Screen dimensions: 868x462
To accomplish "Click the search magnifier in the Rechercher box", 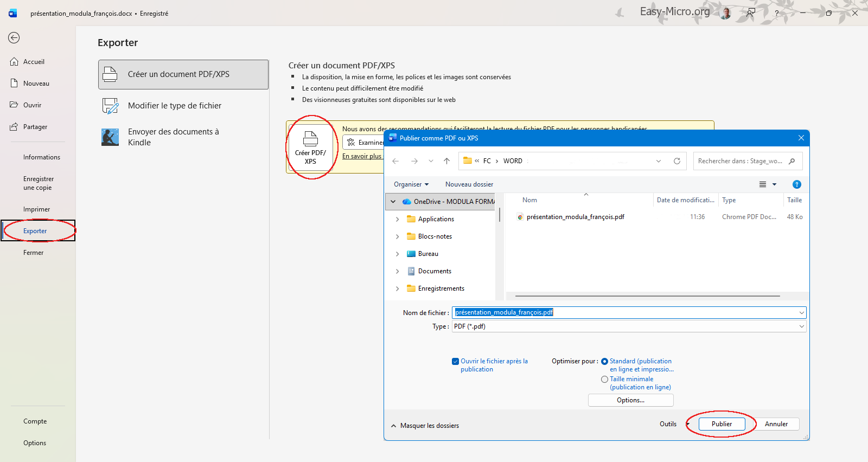I will click(x=792, y=161).
